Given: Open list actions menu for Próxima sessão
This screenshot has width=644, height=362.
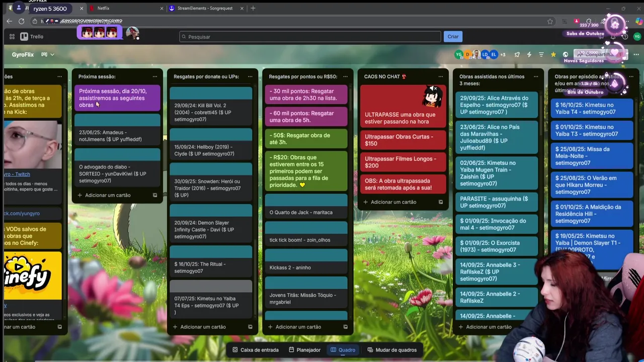Looking at the screenshot, I should point(155,76).
